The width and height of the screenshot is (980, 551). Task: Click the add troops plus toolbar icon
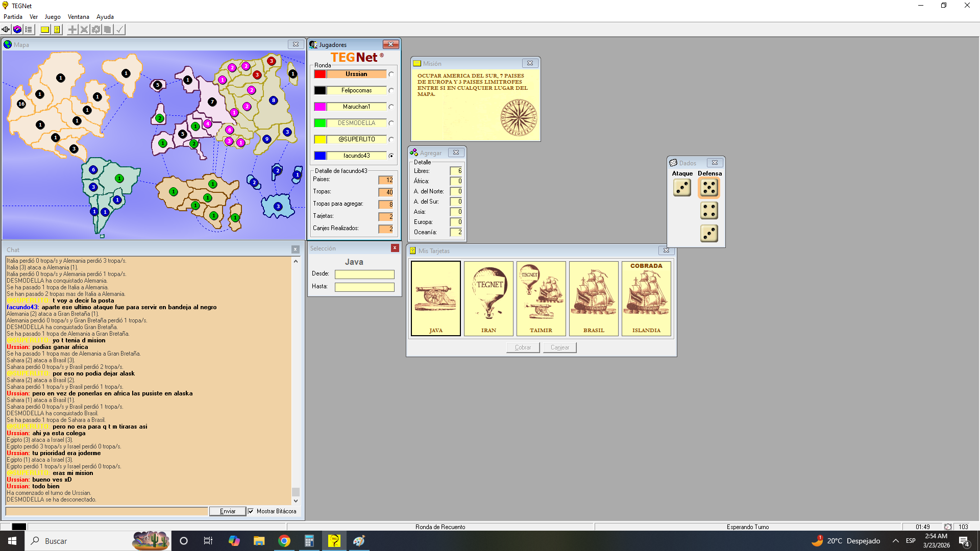click(72, 30)
